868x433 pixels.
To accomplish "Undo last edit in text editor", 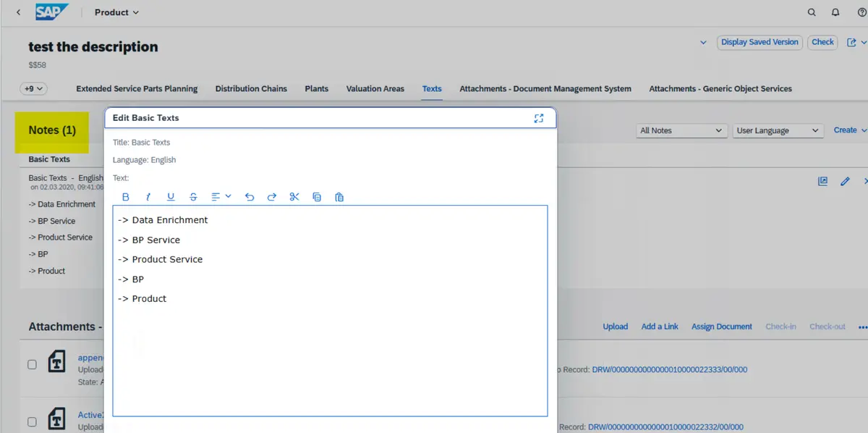I will coord(250,196).
